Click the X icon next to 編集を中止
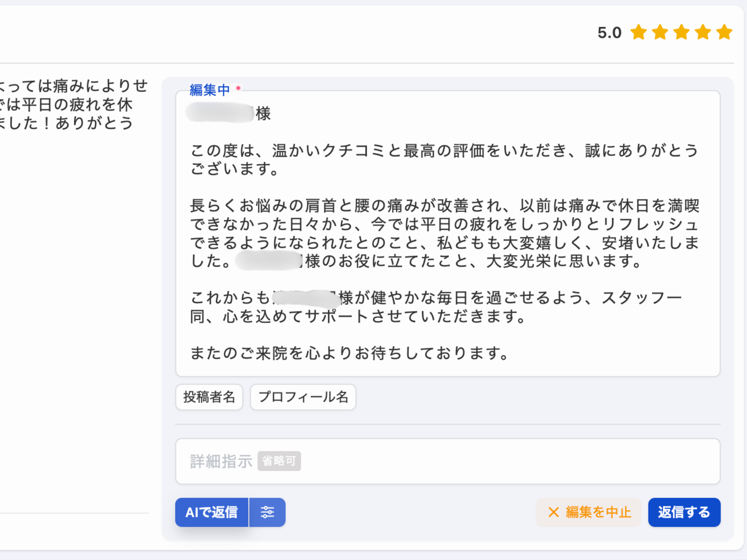This screenshot has width=747, height=560. point(553,512)
